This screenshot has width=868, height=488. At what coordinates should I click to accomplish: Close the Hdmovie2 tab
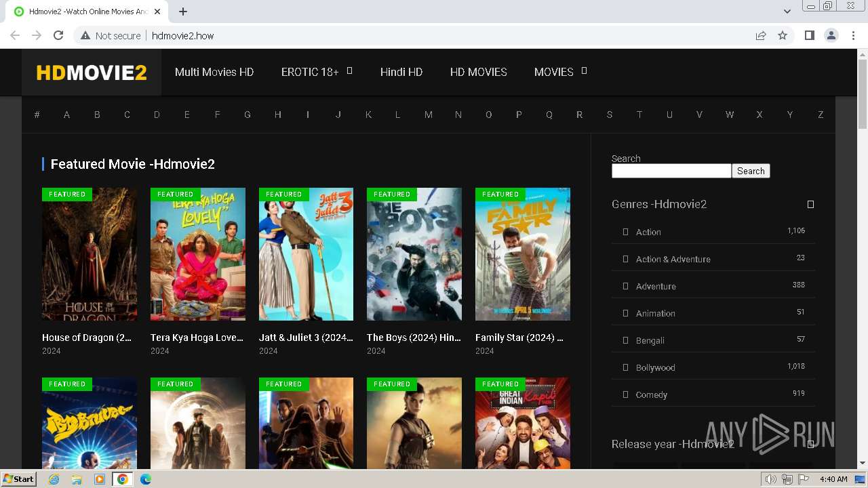tap(157, 12)
